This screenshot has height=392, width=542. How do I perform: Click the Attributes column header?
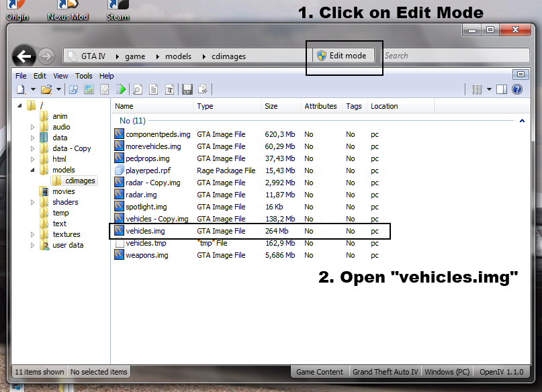(x=320, y=106)
